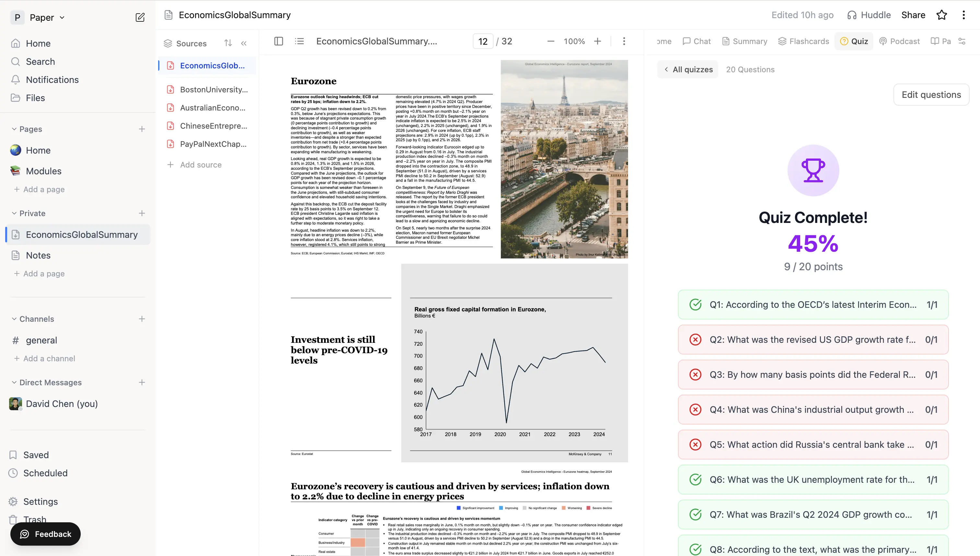
Task: Open the Home page with globe icon
Action: tap(38, 150)
